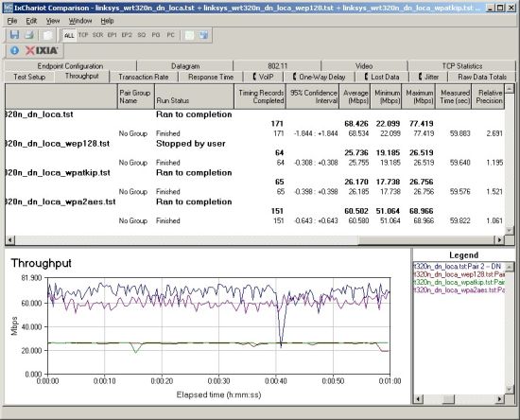Click the blue info icon beside the IXIA logo
Viewport: 520px width, 420px height.
14,50
